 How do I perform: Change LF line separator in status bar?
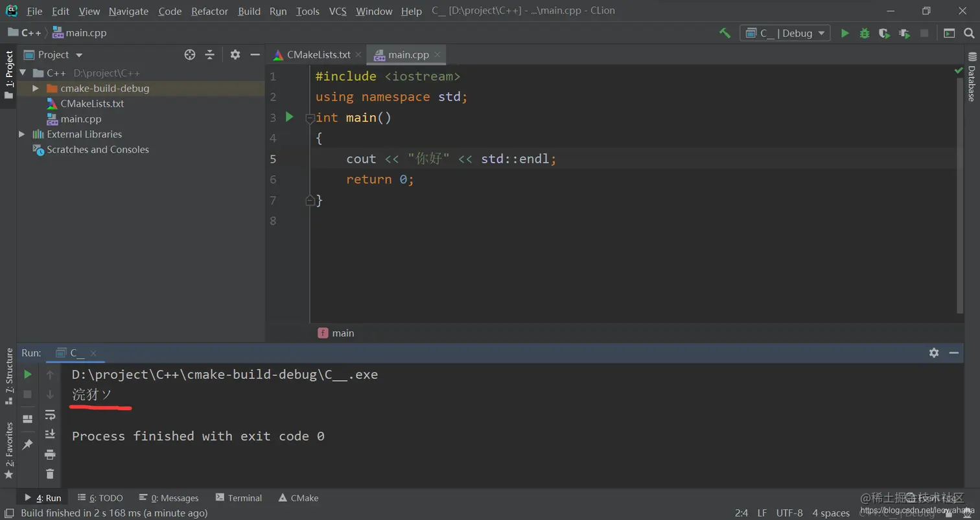pos(762,513)
